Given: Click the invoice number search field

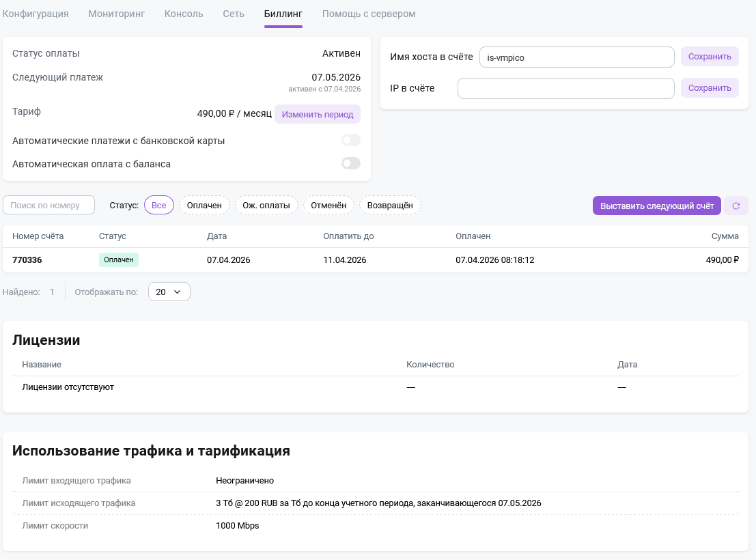Looking at the screenshot, I should point(49,205).
